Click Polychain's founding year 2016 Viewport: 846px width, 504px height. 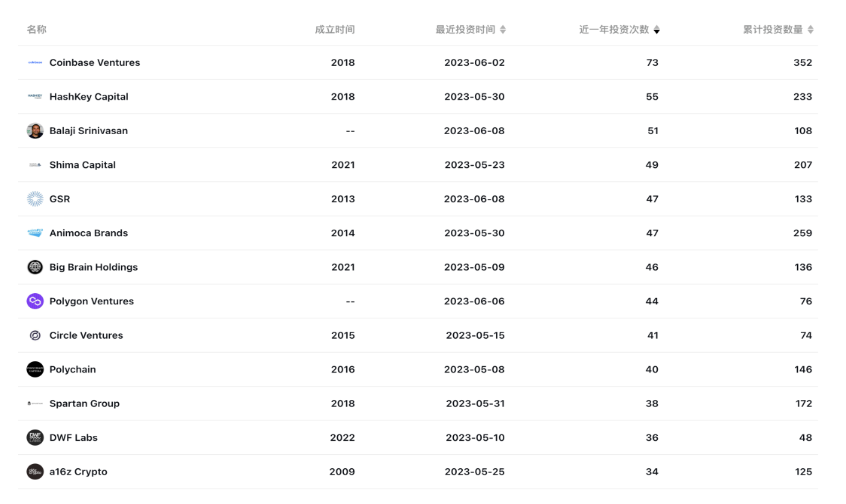[x=343, y=369]
